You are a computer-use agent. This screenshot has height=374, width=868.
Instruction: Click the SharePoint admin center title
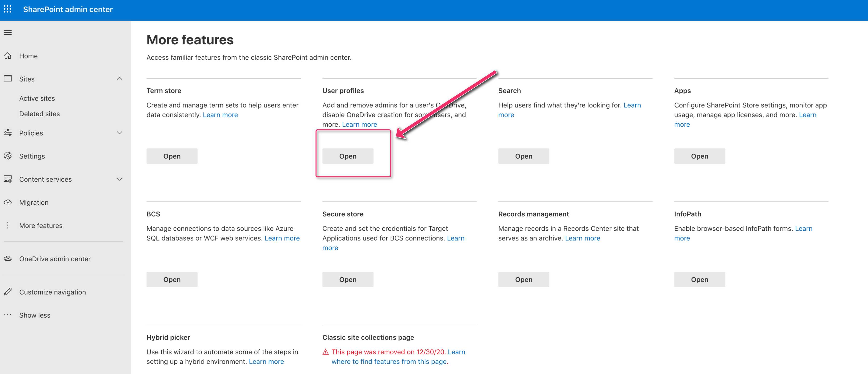coord(68,9)
